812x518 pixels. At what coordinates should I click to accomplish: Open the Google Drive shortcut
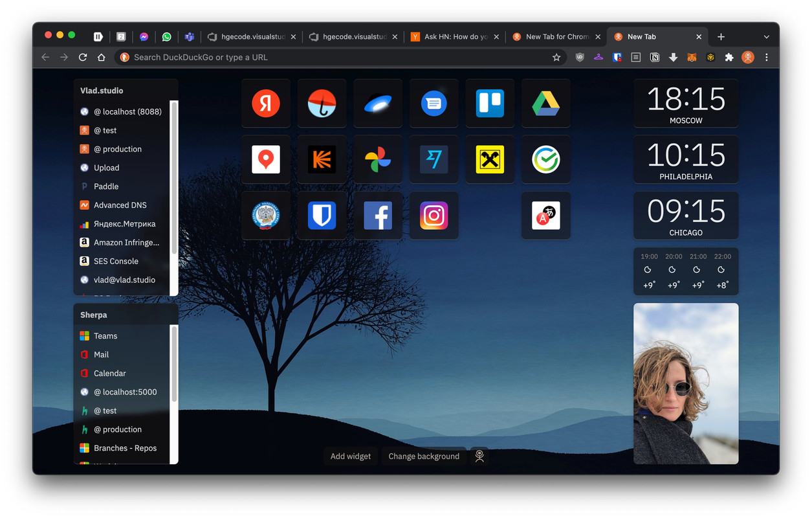(x=546, y=103)
